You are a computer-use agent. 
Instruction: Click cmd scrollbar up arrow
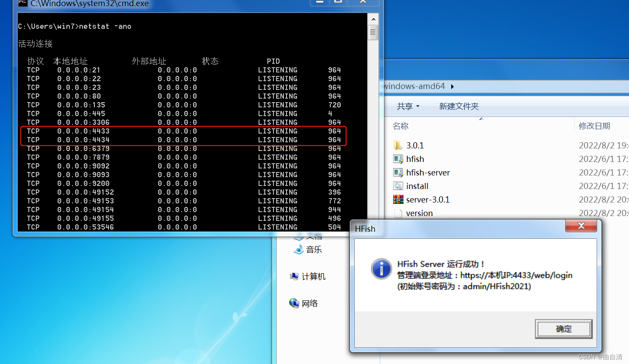[x=373, y=19]
